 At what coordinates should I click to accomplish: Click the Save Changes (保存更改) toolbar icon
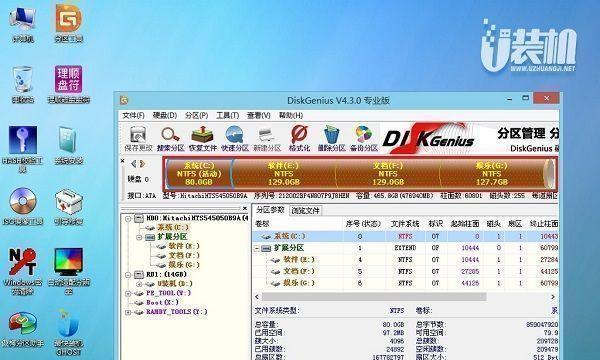[138, 138]
